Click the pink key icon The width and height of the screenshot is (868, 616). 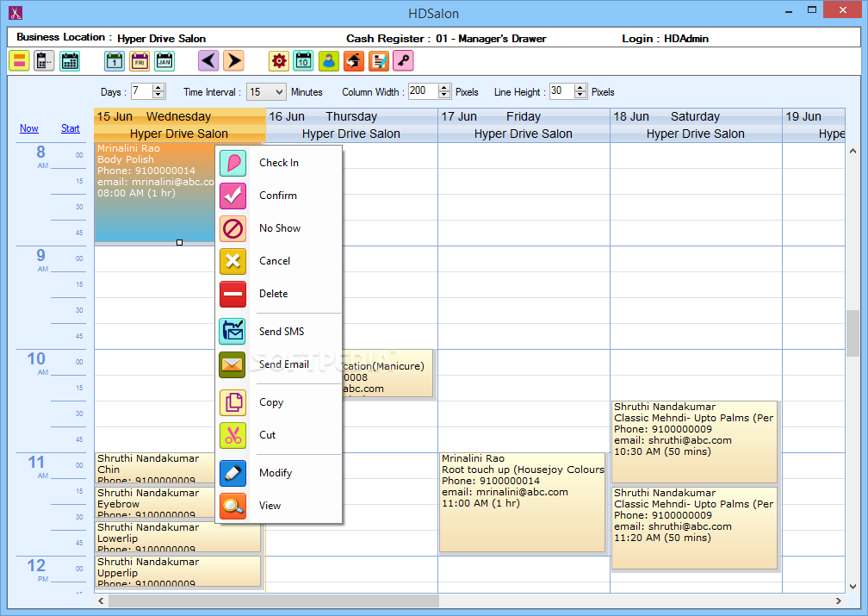tap(404, 61)
